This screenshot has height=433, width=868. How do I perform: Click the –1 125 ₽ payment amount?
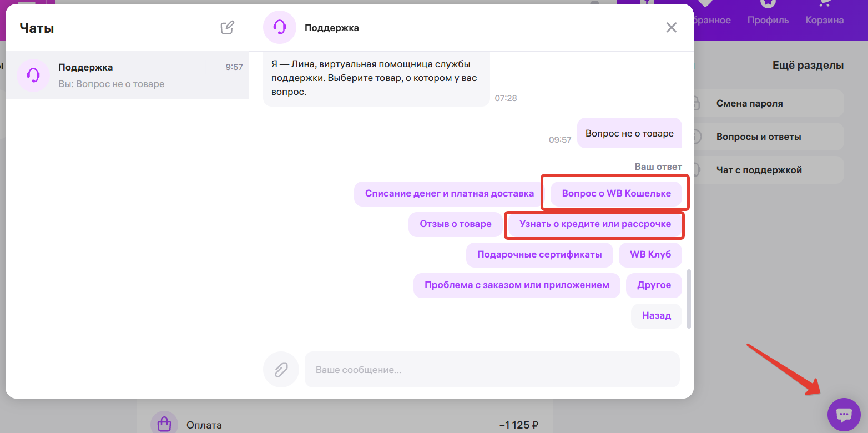(519, 426)
